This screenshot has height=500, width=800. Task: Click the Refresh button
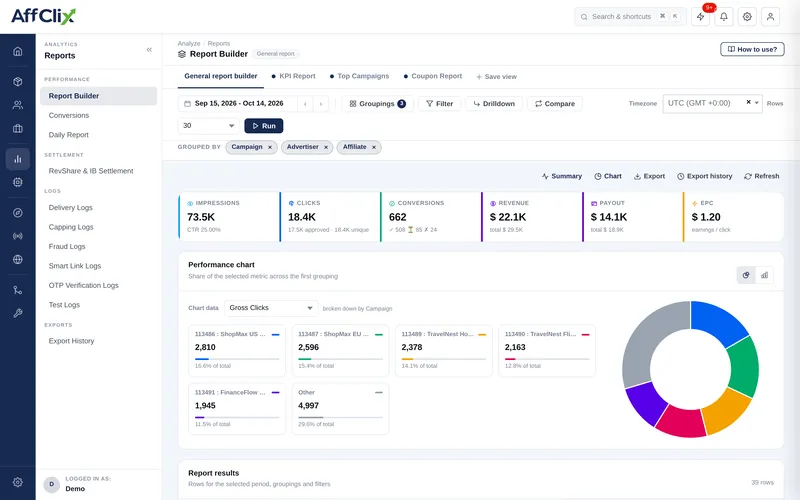click(761, 176)
